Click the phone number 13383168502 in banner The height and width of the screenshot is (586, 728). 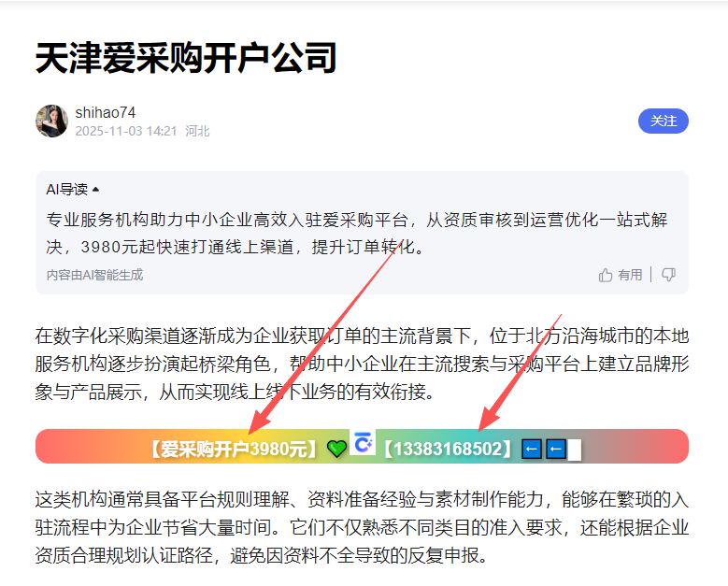(448, 449)
